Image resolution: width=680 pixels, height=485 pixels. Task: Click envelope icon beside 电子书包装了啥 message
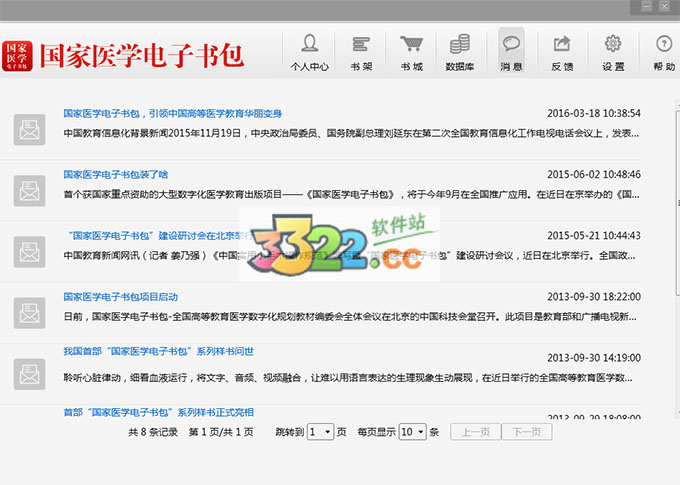tap(29, 190)
